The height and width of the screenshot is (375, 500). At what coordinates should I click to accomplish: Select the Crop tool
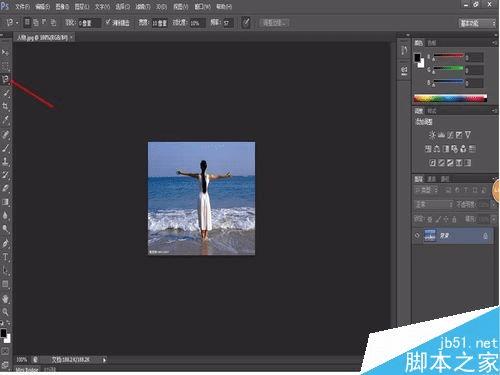tap(5, 106)
